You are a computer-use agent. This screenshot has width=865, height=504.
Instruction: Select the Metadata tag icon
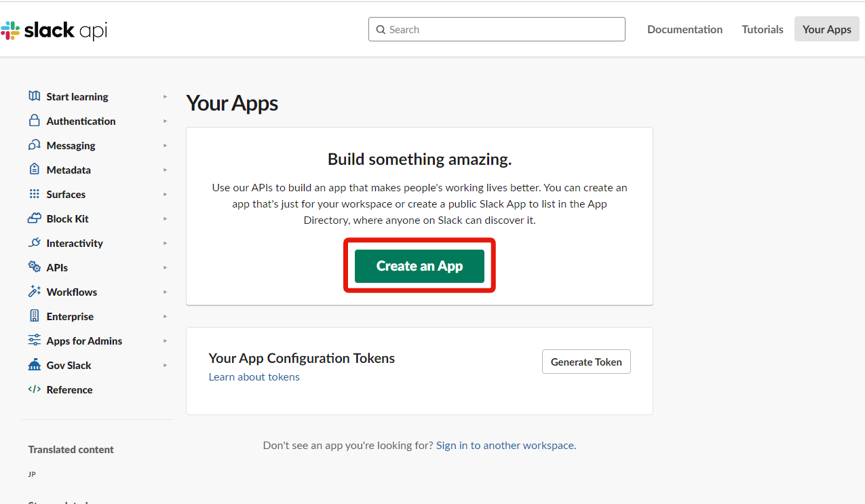(35, 170)
